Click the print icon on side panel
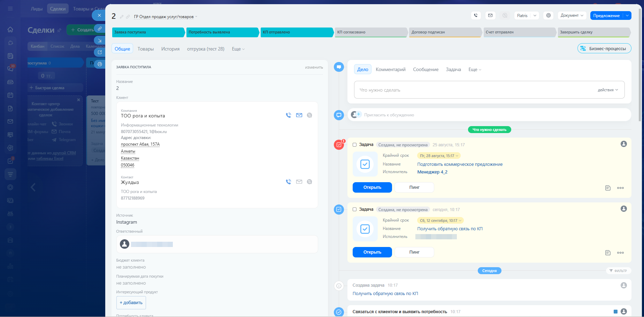The width and height of the screenshot is (644, 317). pos(100,64)
